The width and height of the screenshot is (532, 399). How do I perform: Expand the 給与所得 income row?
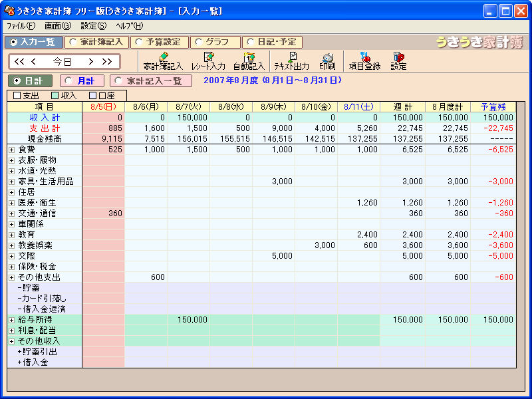click(x=11, y=320)
